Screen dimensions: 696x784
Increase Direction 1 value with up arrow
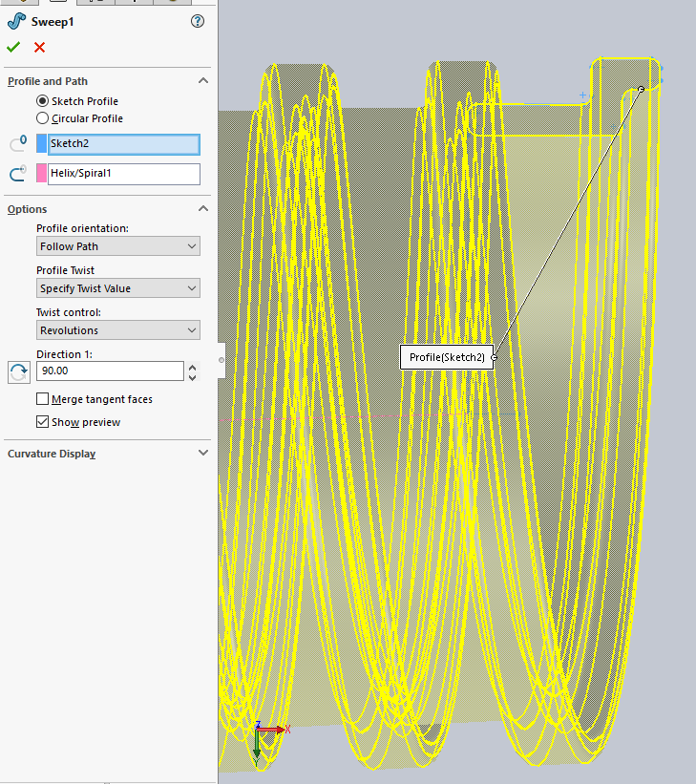[193, 367]
